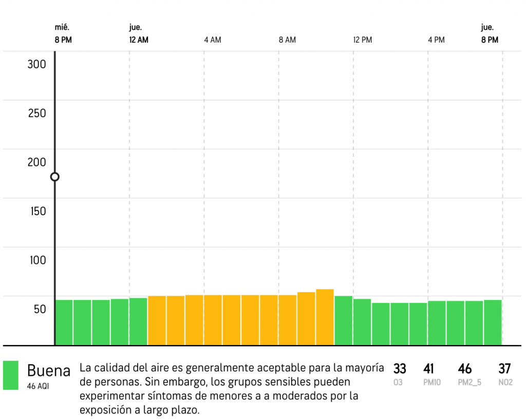This screenshot has height=420, width=526.
Task: Click the '4 PM' time label
Action: pyautogui.click(x=436, y=40)
